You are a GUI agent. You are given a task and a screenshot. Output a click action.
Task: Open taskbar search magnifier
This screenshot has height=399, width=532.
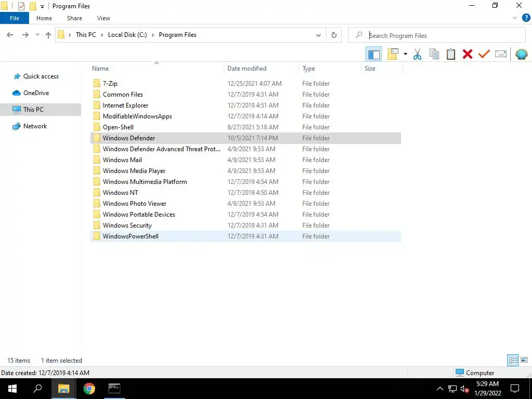coord(37,389)
